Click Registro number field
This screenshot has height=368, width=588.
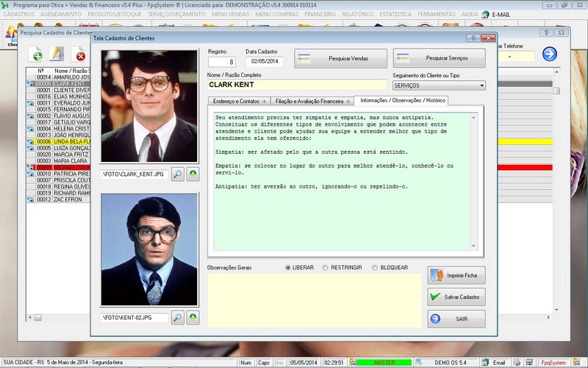tap(222, 62)
